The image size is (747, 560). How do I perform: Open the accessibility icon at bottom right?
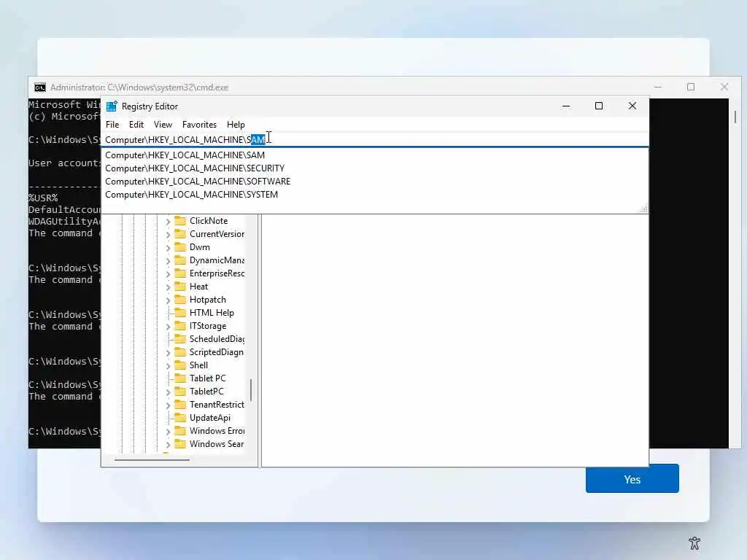click(x=694, y=542)
